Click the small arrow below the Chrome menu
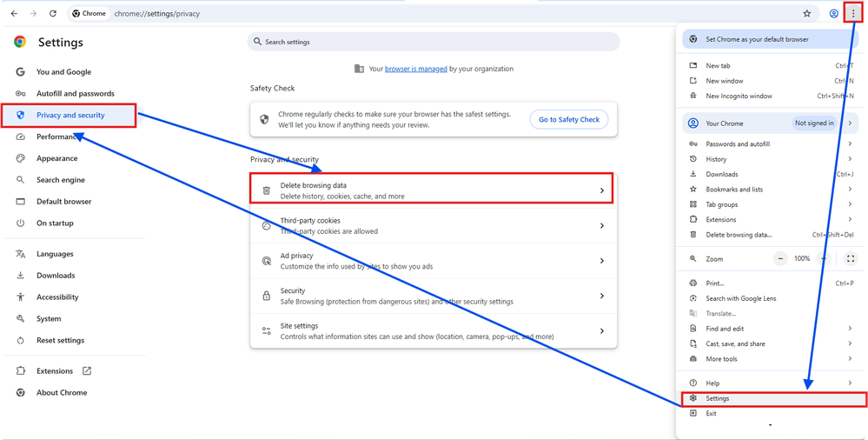 point(771,425)
